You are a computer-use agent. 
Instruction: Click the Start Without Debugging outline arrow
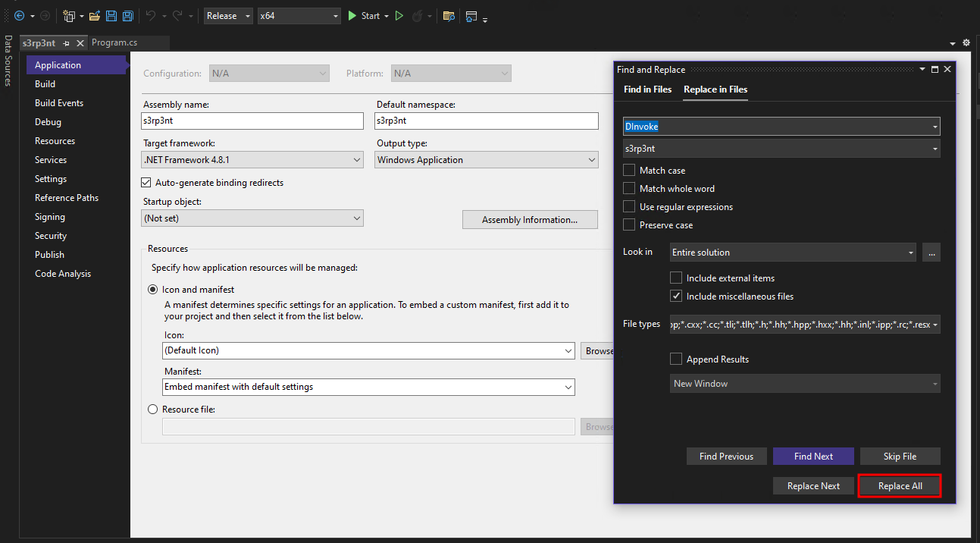pos(399,16)
